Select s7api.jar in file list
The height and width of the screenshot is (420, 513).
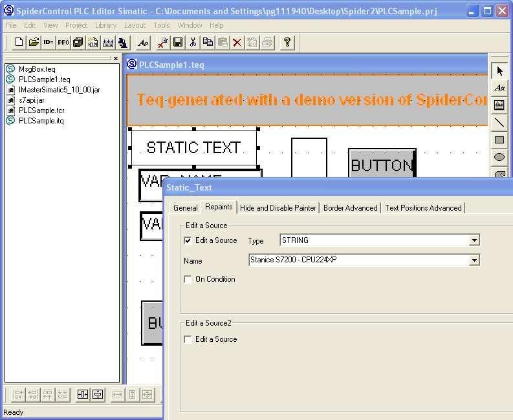tap(32, 100)
